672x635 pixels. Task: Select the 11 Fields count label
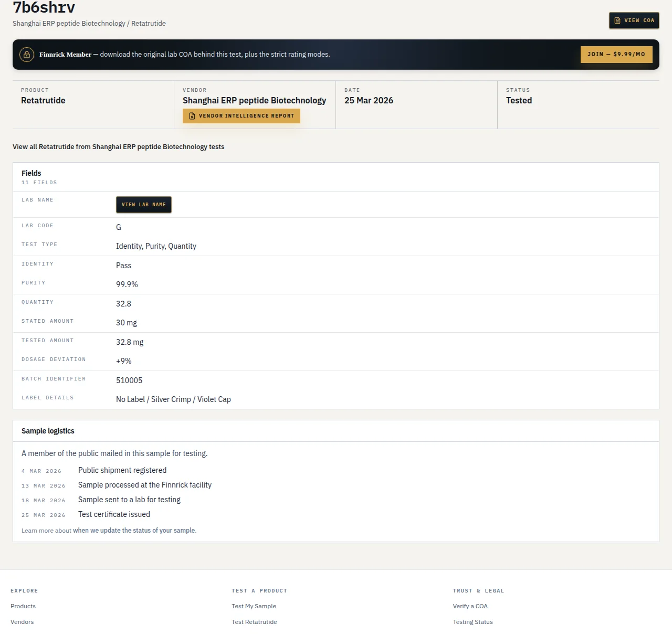(x=39, y=183)
